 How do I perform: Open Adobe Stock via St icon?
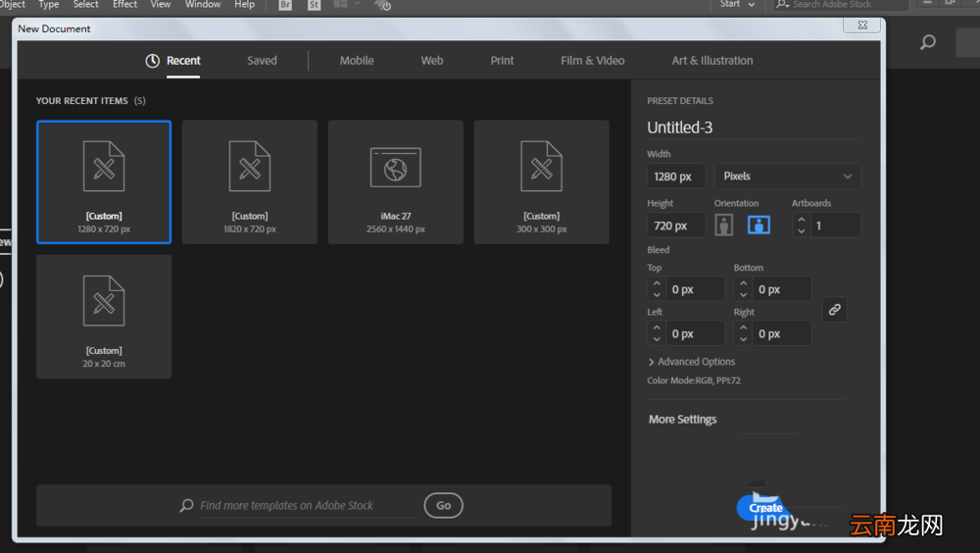click(314, 5)
